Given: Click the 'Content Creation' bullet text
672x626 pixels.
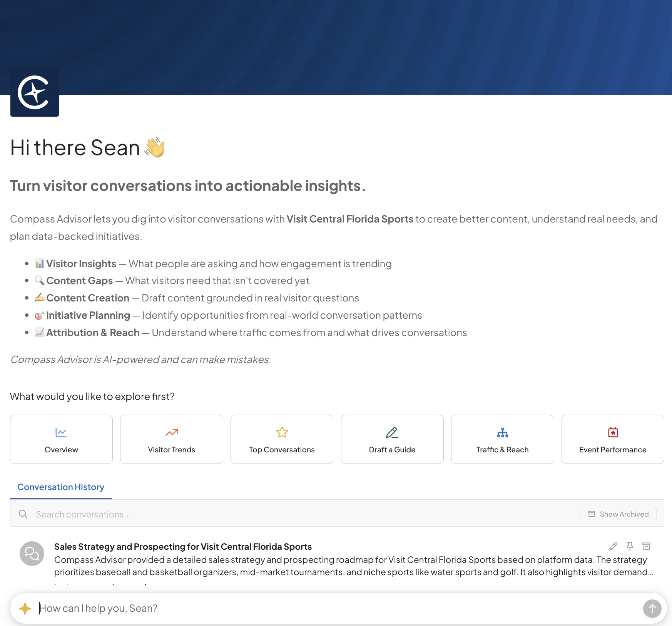Looking at the screenshot, I should [x=88, y=298].
